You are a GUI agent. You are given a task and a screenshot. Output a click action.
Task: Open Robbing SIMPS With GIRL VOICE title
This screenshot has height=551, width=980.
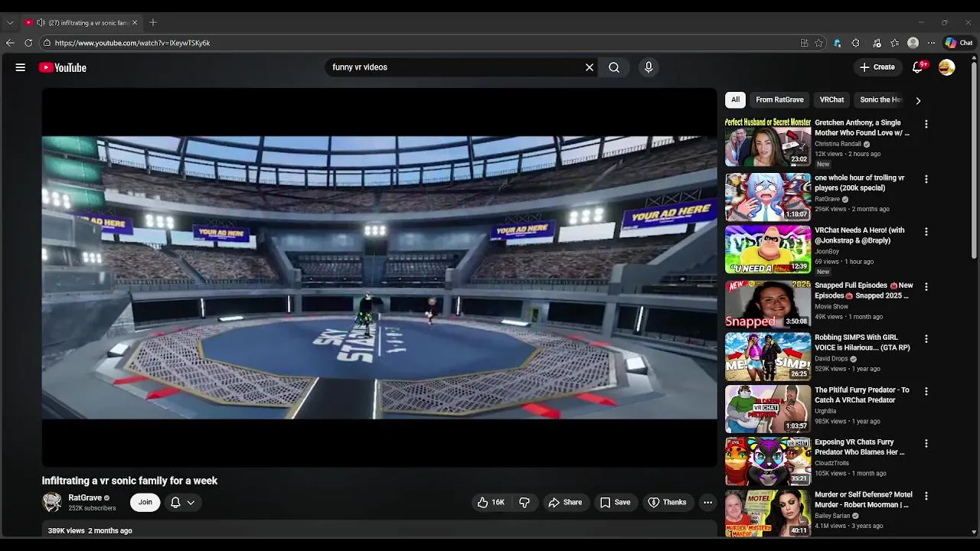[x=862, y=342]
